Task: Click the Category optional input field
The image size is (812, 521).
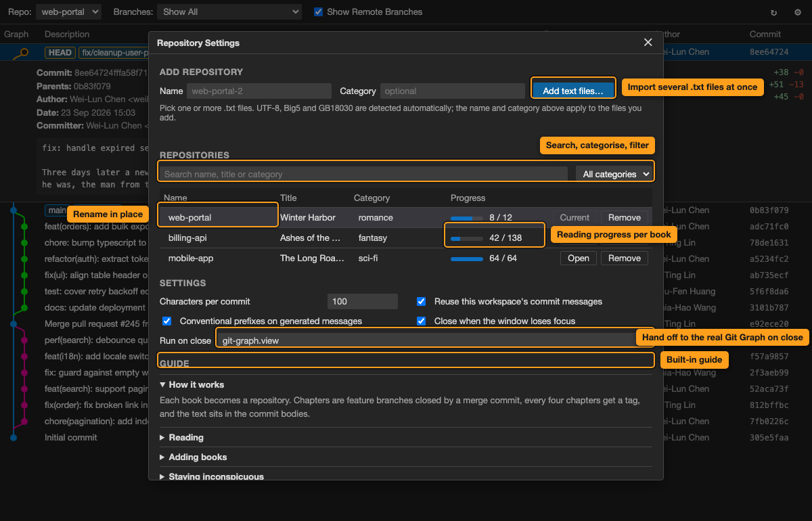Action: coord(453,91)
